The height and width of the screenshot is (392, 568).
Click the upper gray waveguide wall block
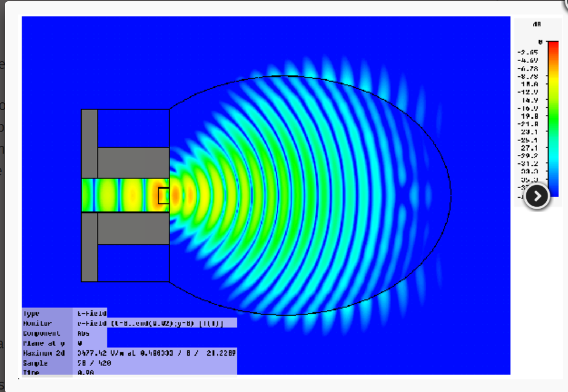(x=133, y=162)
